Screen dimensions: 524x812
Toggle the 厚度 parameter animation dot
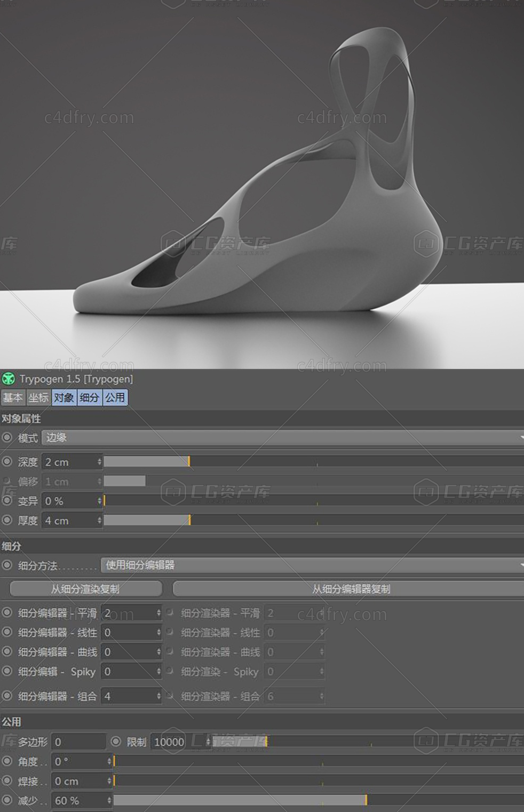(x=7, y=520)
